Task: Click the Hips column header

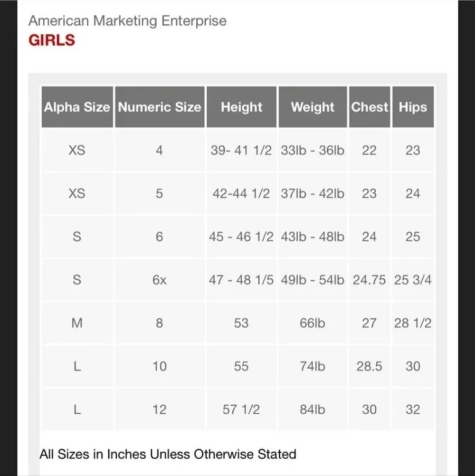Action: [413, 107]
